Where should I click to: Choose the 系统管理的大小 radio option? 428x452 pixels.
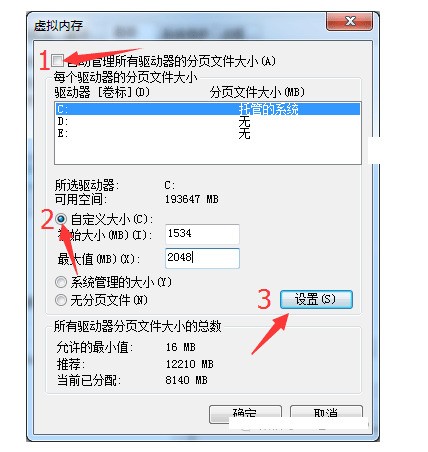coord(61,282)
